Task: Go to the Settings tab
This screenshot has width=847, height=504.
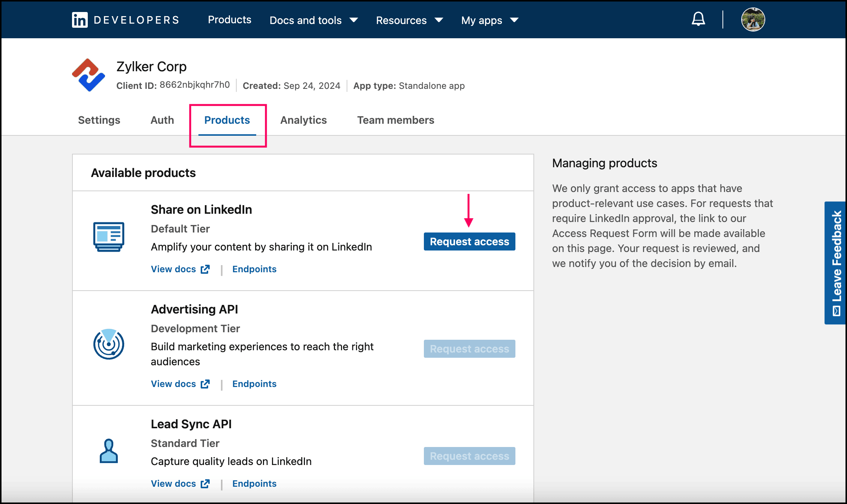Action: [99, 120]
